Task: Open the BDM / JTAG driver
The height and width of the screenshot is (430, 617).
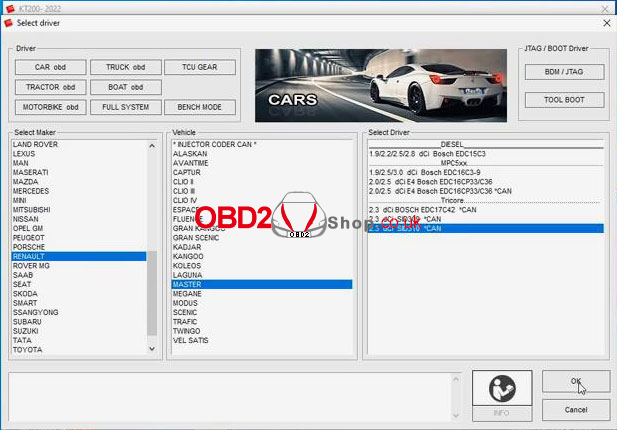Action: tap(564, 72)
